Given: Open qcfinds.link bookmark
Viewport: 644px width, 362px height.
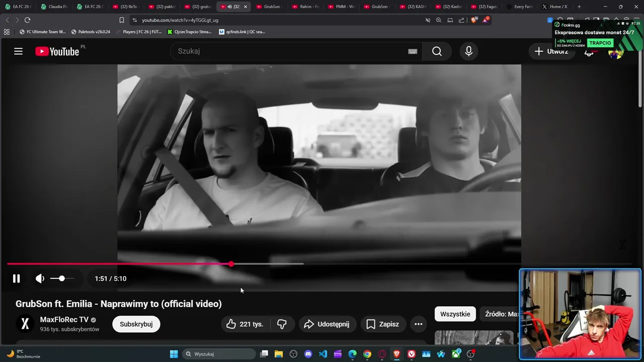Looking at the screenshot, I should pyautogui.click(x=242, y=32).
